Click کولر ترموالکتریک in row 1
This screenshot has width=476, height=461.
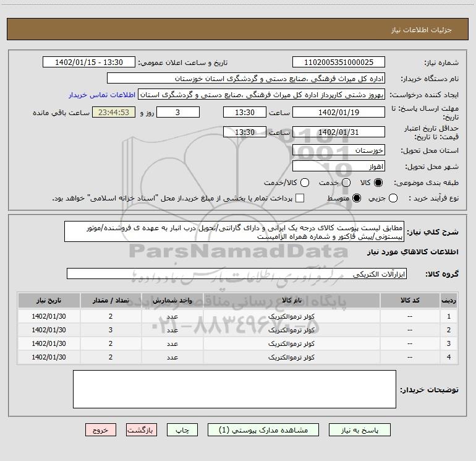point(291,316)
